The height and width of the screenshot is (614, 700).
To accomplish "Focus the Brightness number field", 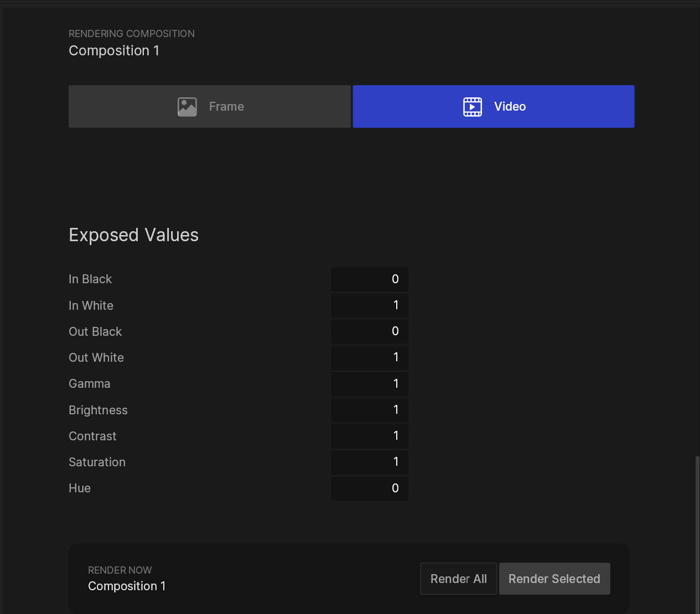I will [x=369, y=410].
